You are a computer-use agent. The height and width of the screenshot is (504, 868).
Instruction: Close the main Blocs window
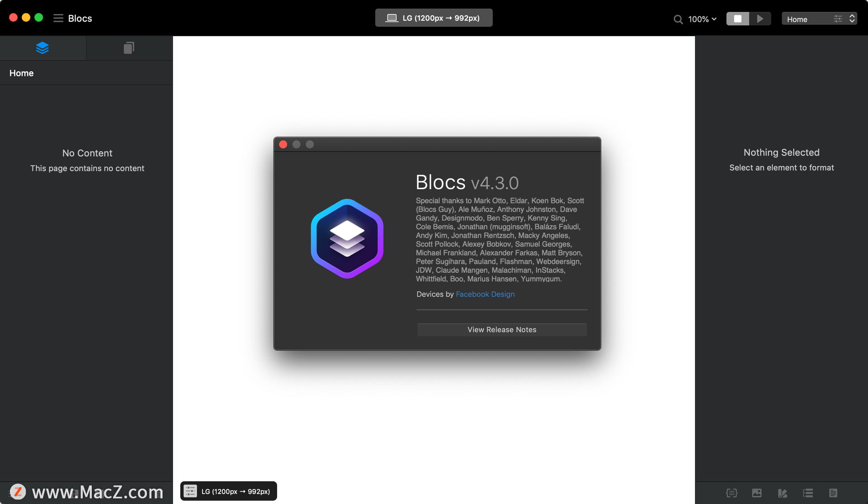pos(14,18)
